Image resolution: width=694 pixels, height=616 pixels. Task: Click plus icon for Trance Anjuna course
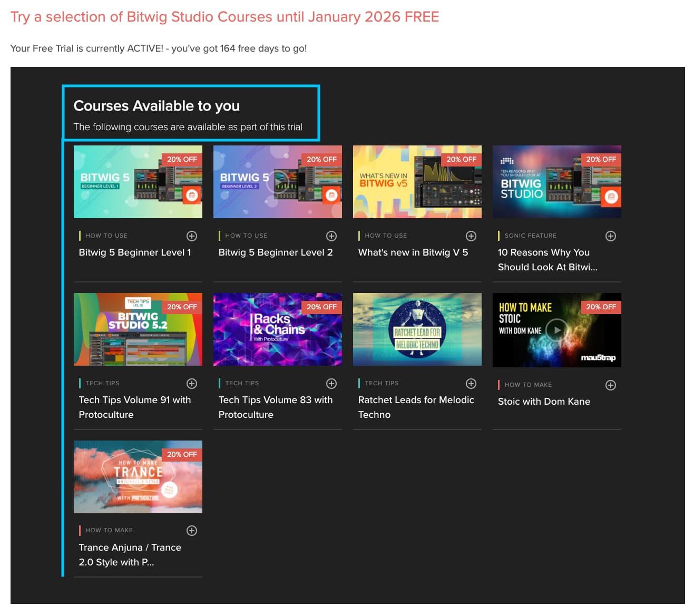(192, 531)
